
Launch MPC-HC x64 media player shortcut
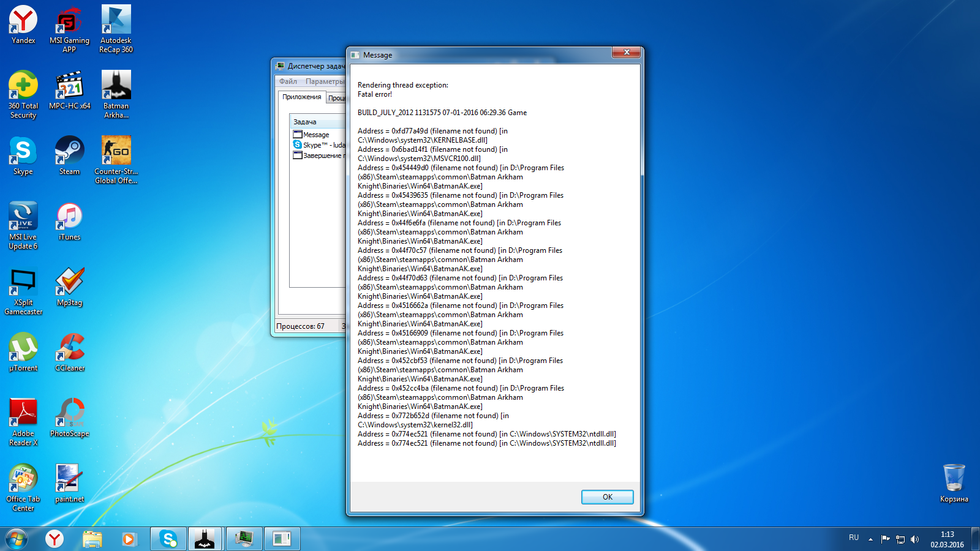click(x=69, y=90)
